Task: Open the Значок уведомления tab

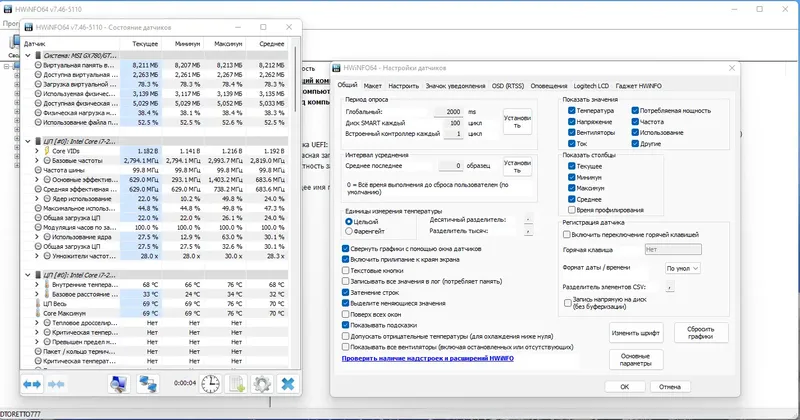Action: coord(455,86)
